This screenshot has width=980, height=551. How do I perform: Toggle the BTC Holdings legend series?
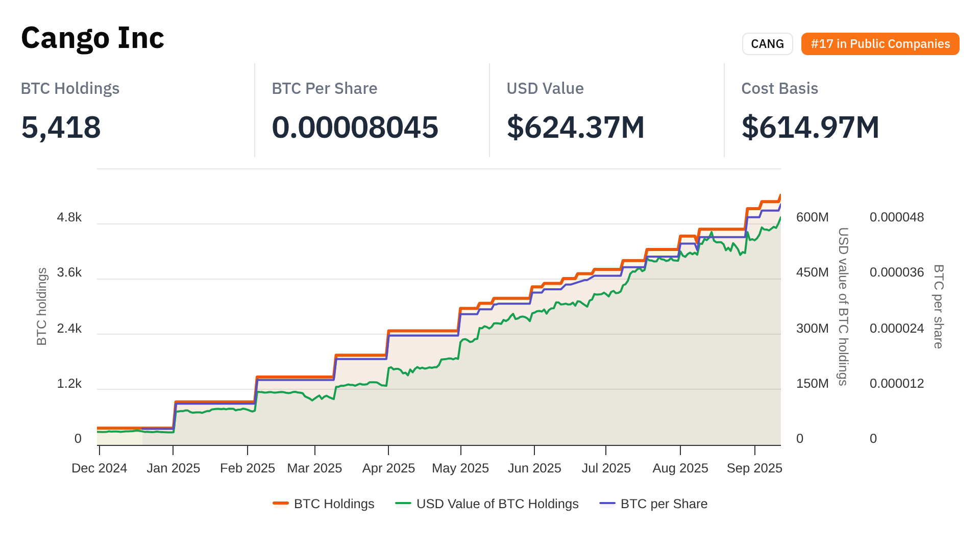click(334, 504)
